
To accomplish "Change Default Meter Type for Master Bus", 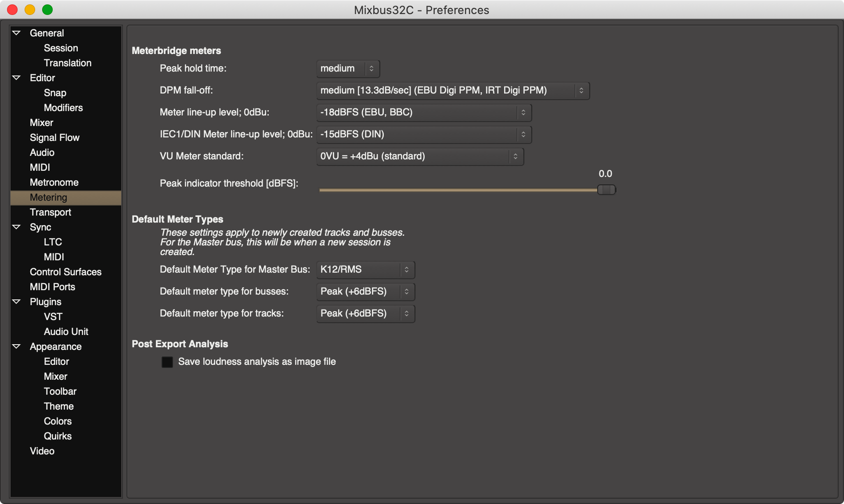I will pos(365,269).
